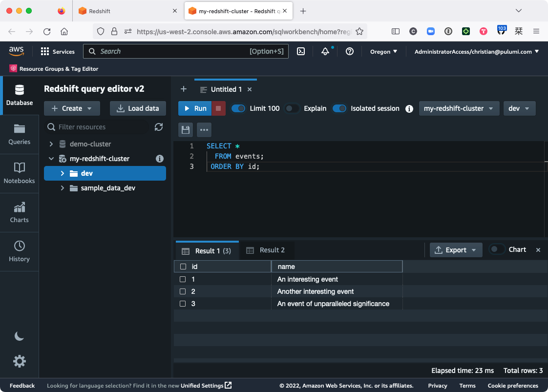This screenshot has width=548, height=392.
Task: Bookmark this page with the star
Action: coord(359,31)
